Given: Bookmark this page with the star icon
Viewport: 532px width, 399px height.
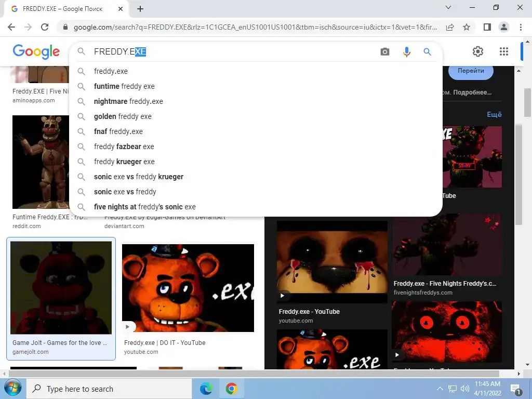Looking at the screenshot, I should click(467, 27).
